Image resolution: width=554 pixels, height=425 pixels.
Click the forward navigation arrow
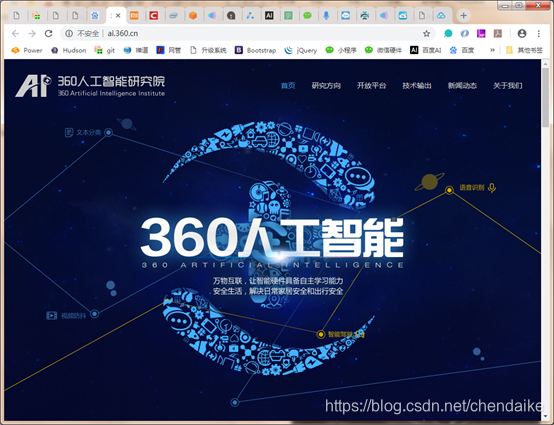(32, 34)
